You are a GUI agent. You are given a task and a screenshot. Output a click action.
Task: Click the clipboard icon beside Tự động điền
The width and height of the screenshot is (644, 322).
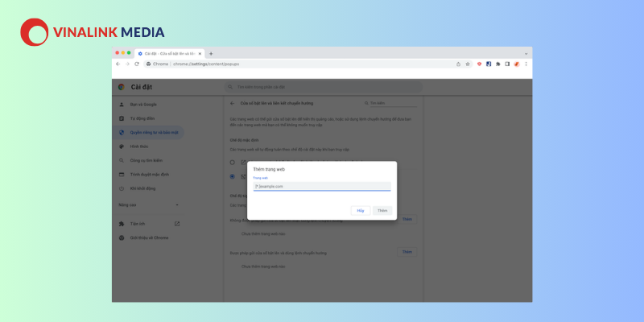pos(122,118)
